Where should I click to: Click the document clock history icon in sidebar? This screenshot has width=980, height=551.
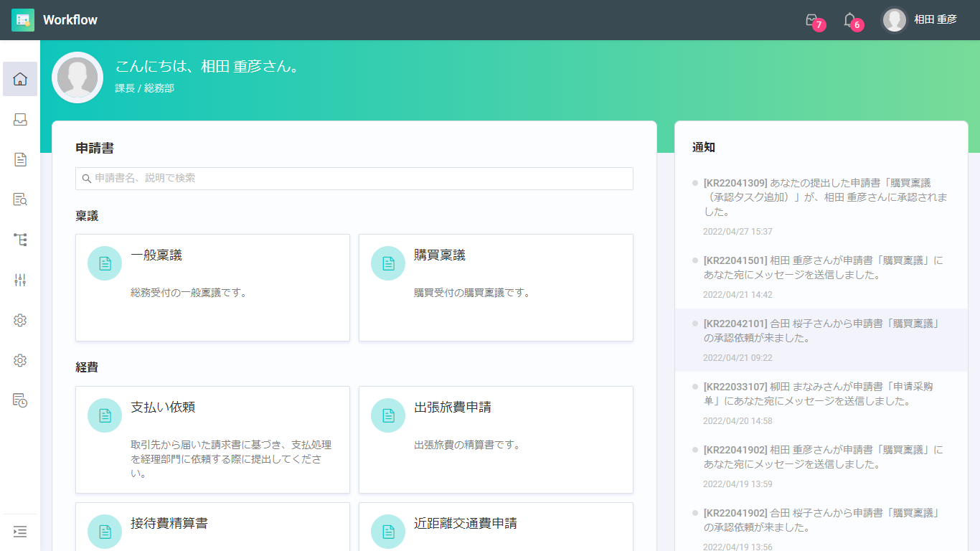[x=20, y=400]
